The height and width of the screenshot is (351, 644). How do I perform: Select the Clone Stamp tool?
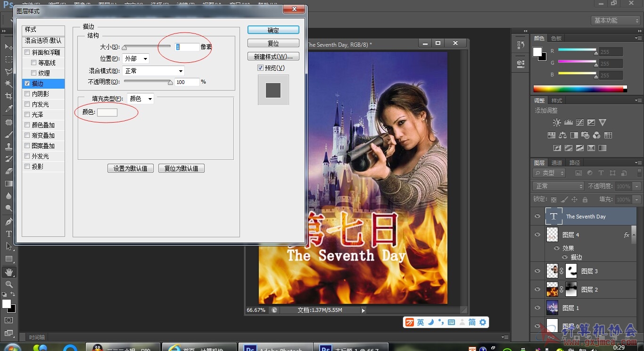click(x=8, y=147)
